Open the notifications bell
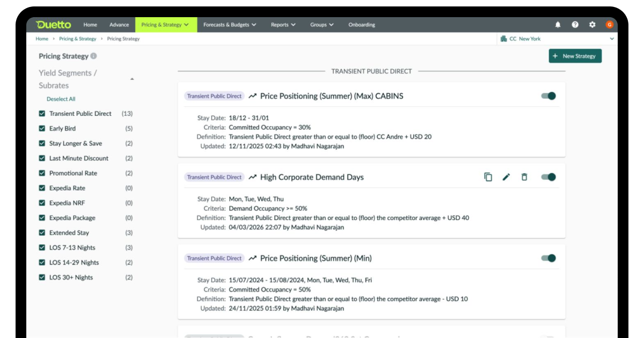Image resolution: width=644 pixels, height=338 pixels. [x=558, y=25]
